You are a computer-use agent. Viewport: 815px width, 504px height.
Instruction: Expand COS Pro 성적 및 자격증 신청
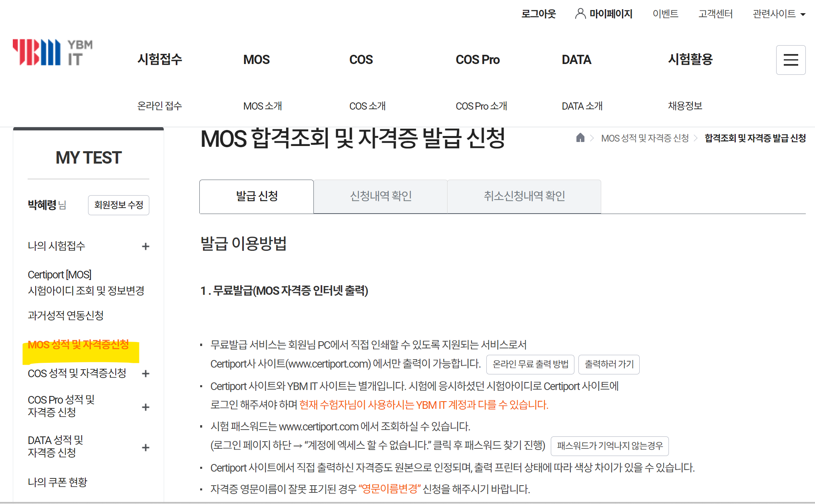pos(146,407)
